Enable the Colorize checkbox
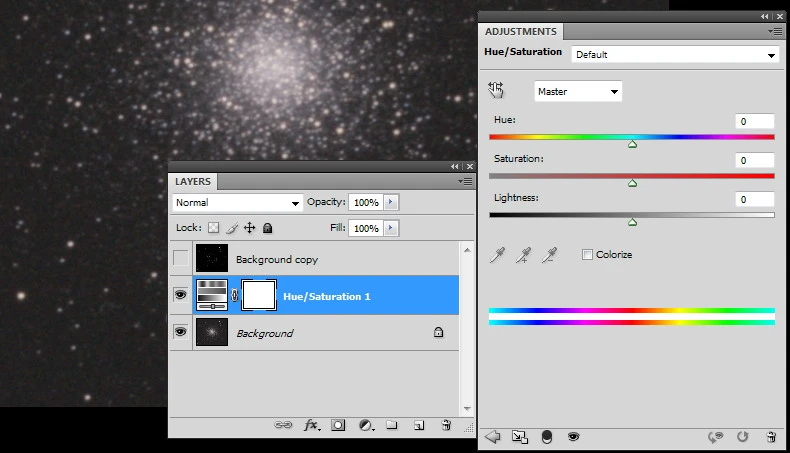 pyautogui.click(x=587, y=255)
